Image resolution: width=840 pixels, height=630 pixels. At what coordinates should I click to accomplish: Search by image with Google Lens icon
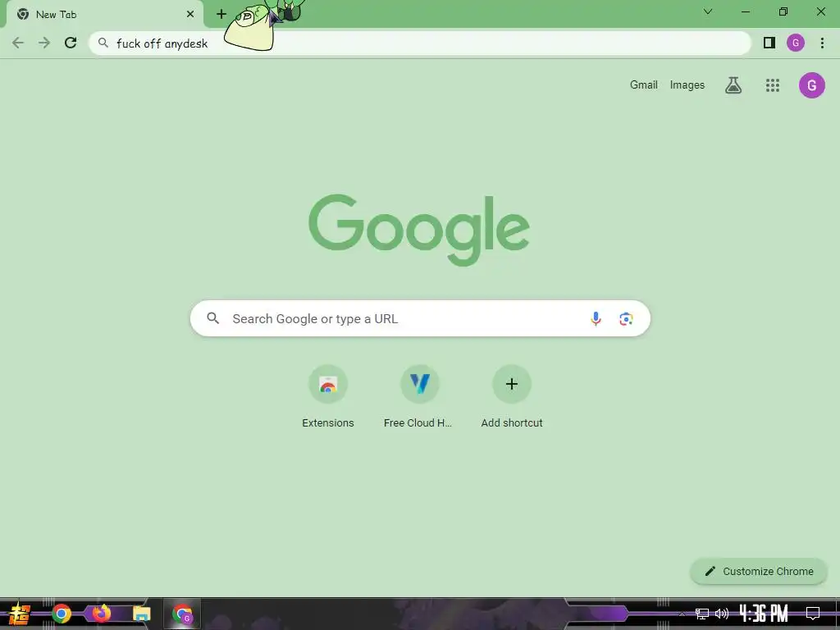click(x=626, y=319)
